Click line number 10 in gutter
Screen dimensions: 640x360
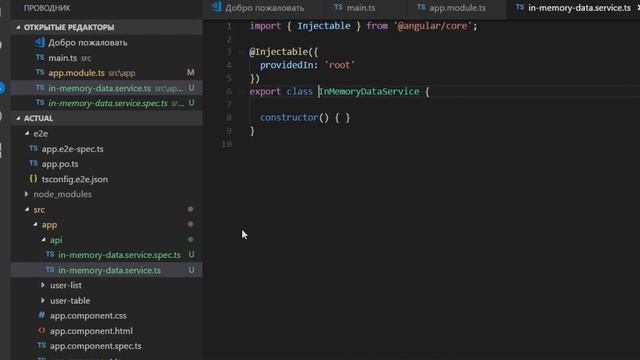(227, 144)
